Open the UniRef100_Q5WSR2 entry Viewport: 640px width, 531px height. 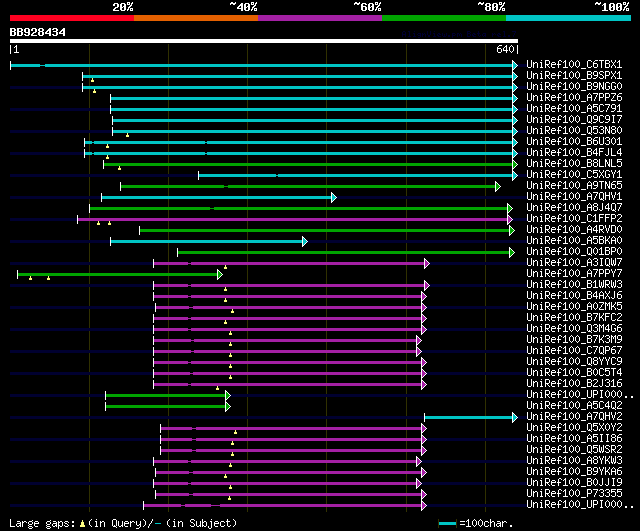click(574, 450)
